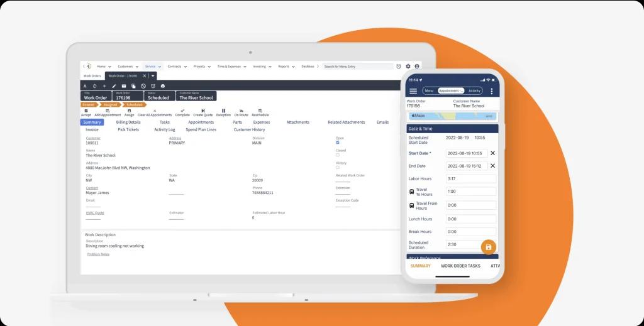Open hamburger menu in phone app
644x326 pixels.
pos(413,91)
